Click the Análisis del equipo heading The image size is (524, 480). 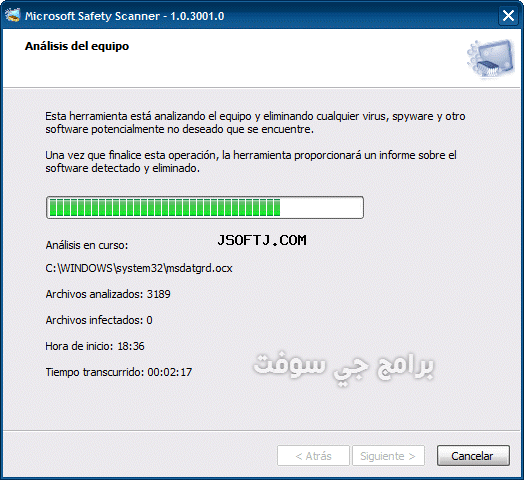point(77,46)
